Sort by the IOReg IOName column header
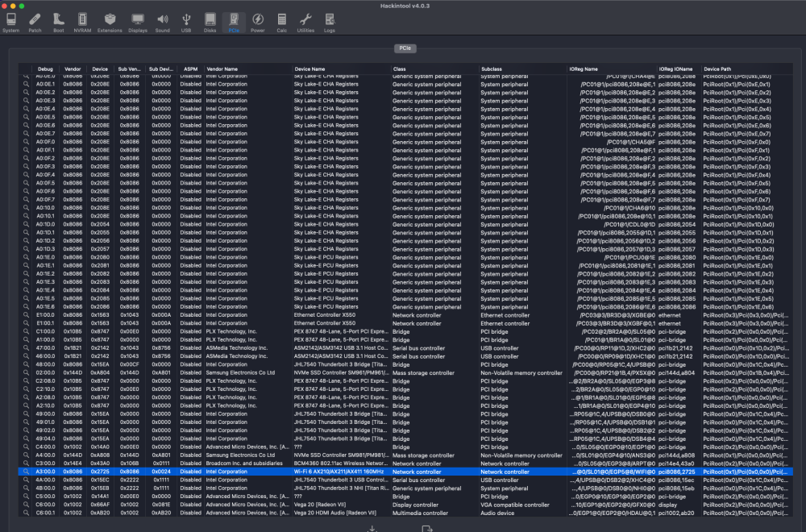Image resolution: width=806 pixels, height=532 pixels. tap(679, 69)
